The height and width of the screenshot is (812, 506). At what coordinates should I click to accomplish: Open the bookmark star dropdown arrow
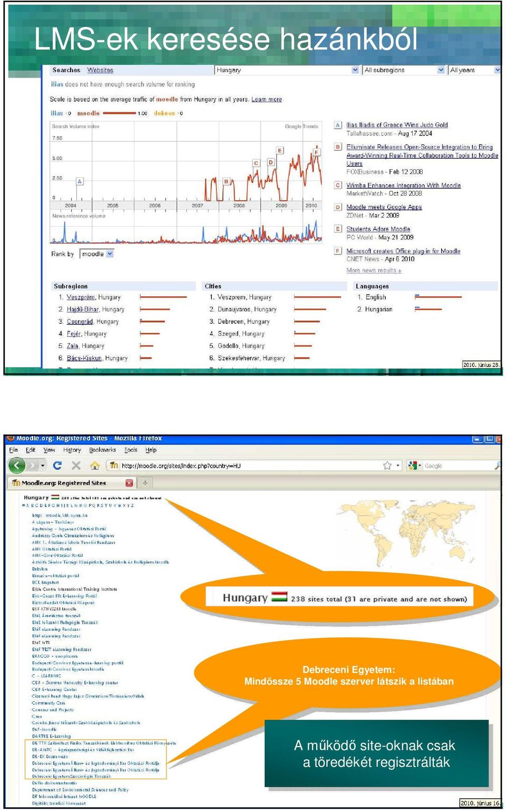click(x=398, y=466)
